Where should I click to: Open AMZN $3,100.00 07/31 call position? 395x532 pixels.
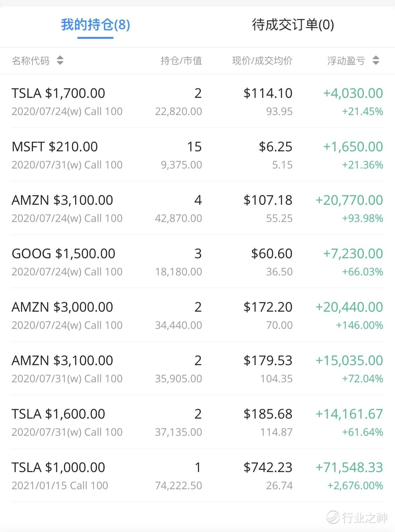click(x=197, y=368)
